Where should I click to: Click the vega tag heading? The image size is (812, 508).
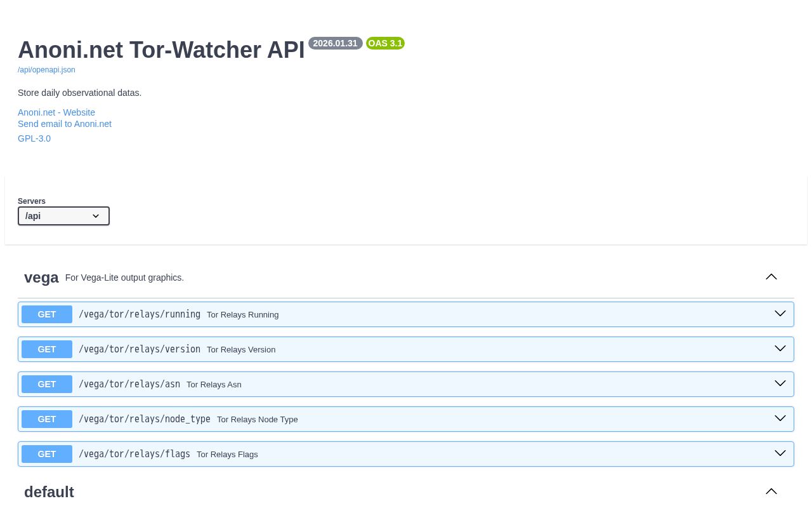(41, 277)
